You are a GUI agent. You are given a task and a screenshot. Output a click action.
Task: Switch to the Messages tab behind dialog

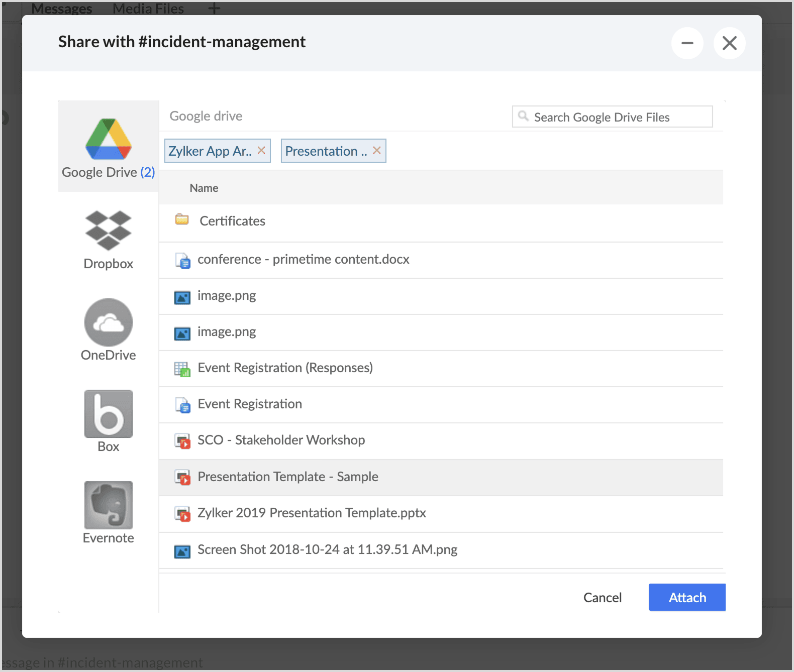click(x=62, y=9)
